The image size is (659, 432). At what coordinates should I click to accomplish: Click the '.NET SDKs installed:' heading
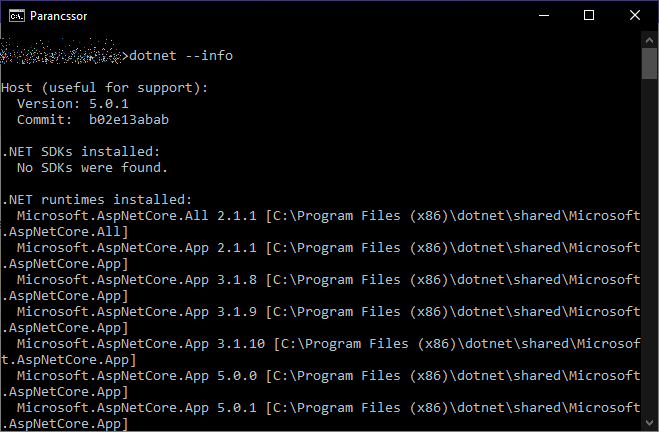click(88, 152)
